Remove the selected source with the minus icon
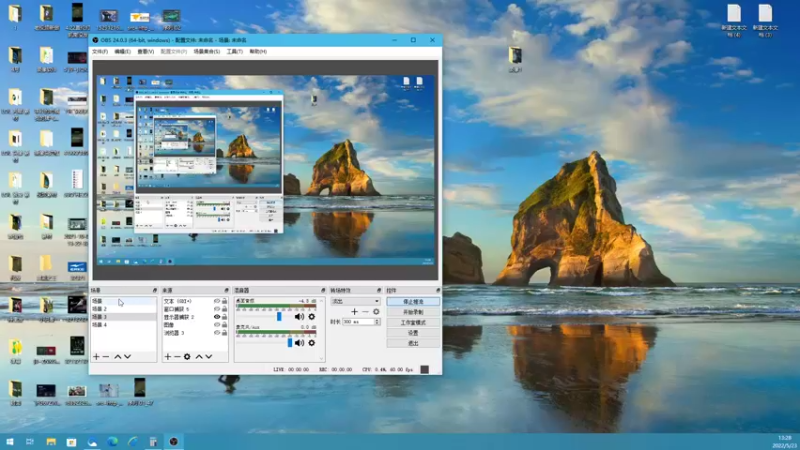 [177, 357]
